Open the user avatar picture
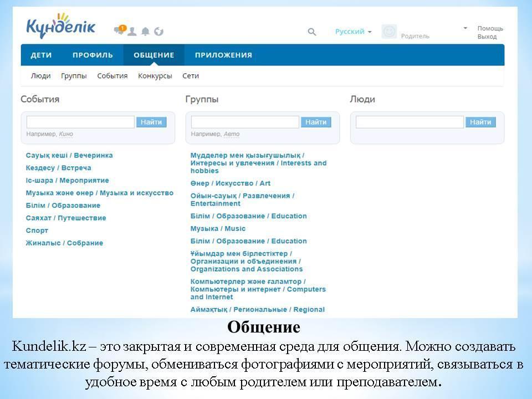 [389, 32]
